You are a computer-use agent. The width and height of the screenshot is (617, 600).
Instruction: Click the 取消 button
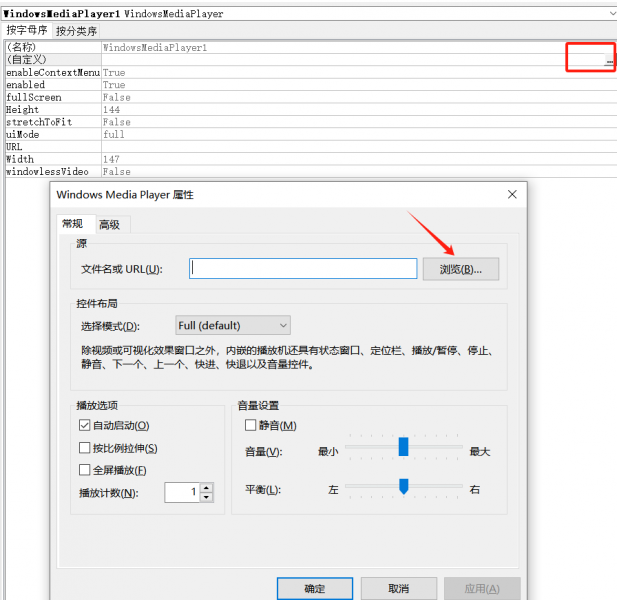click(x=399, y=589)
